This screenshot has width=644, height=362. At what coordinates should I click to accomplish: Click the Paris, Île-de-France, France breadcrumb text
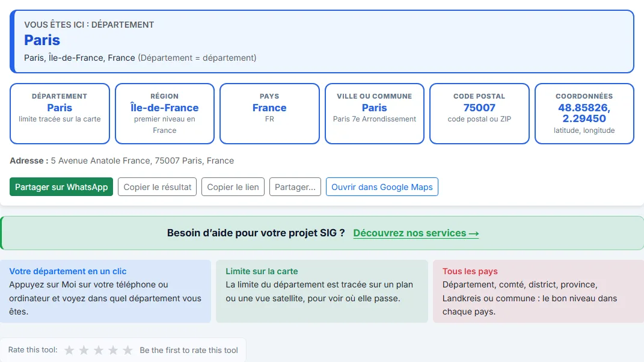(x=79, y=58)
